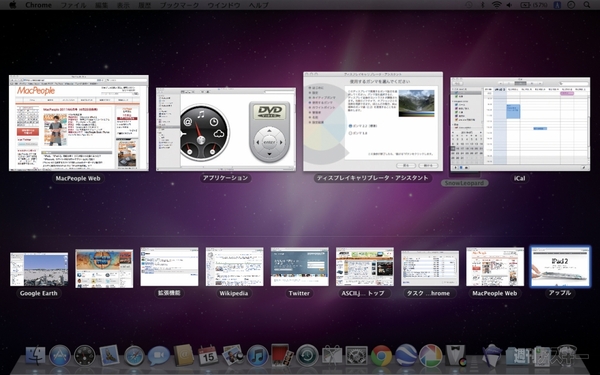Open the volume control in menu bar

click(x=509, y=5)
